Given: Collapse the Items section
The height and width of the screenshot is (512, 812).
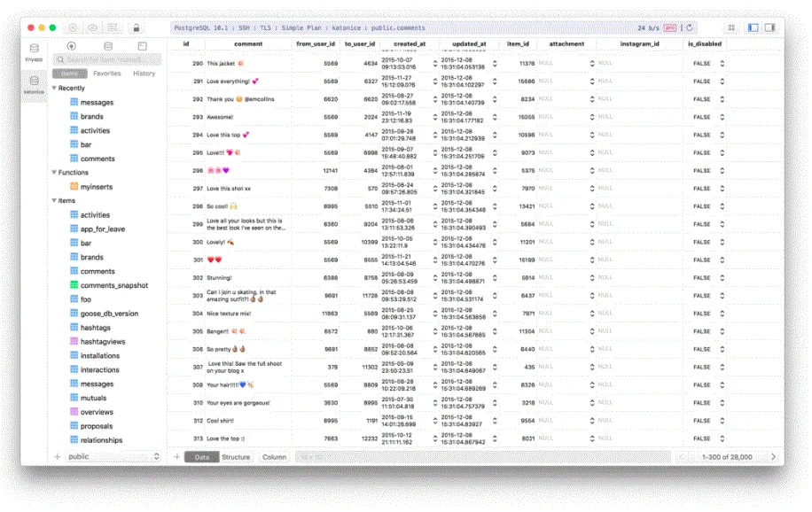Looking at the screenshot, I should [54, 200].
